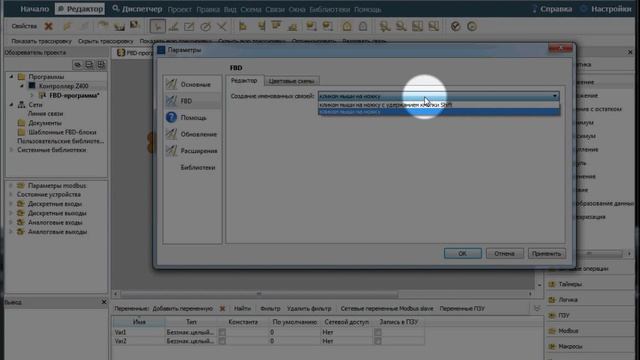Click the crossed-lines X tool icon

pos(222,27)
